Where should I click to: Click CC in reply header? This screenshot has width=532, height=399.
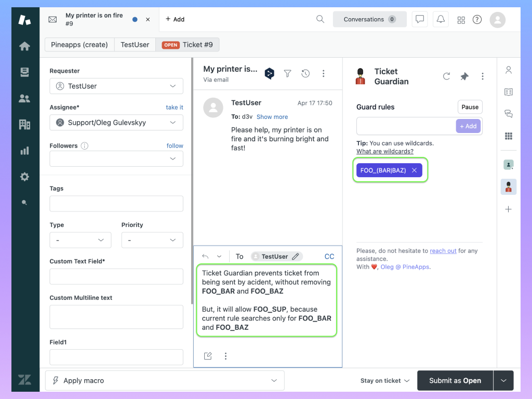click(x=329, y=257)
